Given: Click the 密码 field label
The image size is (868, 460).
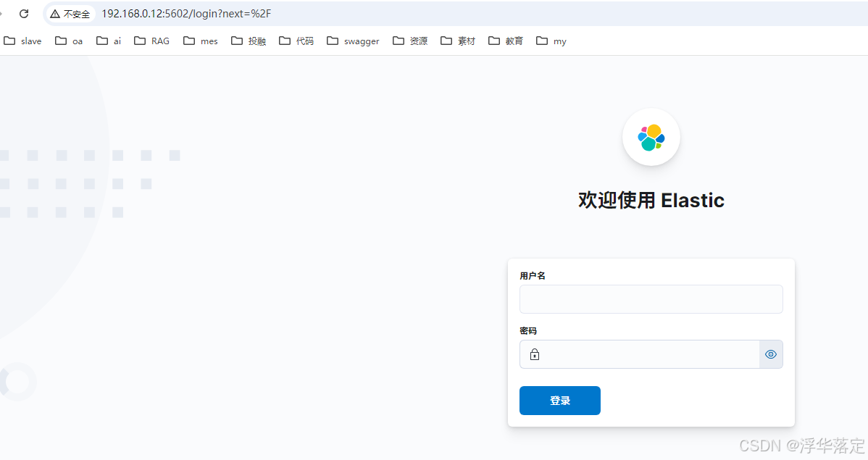Looking at the screenshot, I should 528,330.
